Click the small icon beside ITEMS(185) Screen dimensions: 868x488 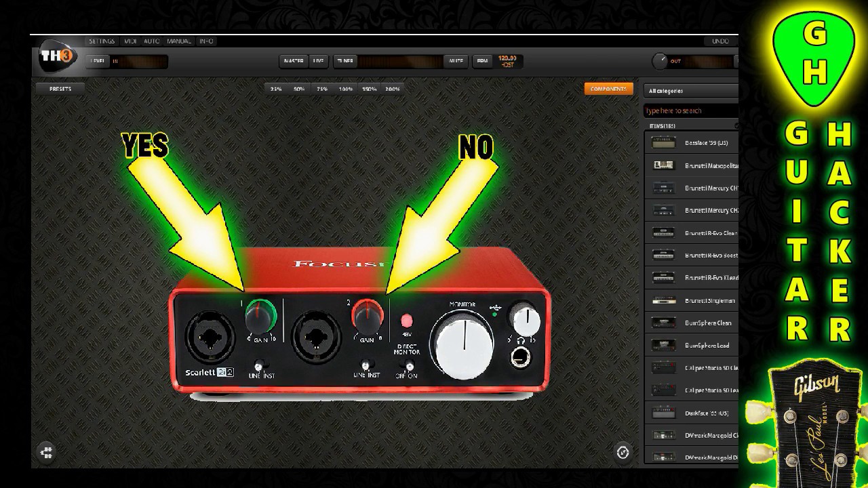click(736, 125)
